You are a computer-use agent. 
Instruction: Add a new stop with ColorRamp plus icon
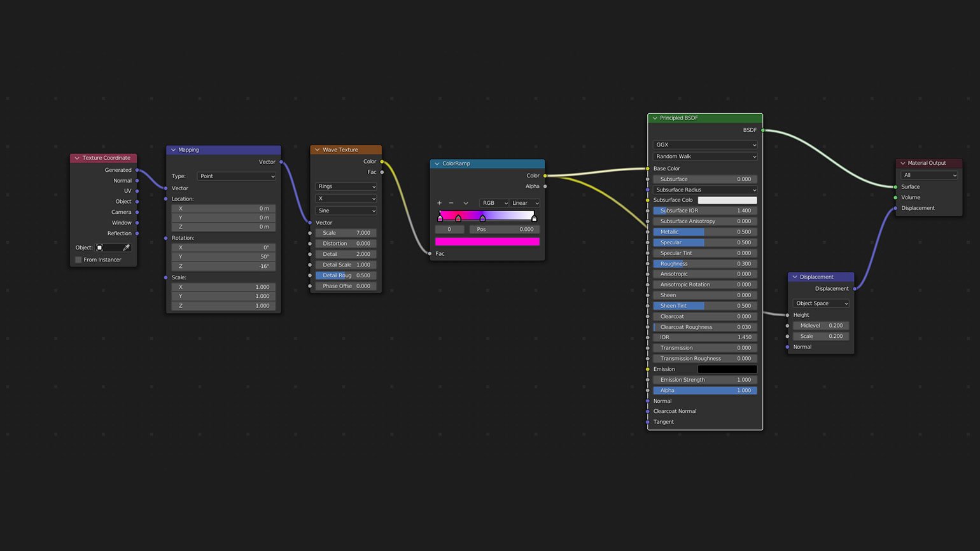pyautogui.click(x=439, y=203)
